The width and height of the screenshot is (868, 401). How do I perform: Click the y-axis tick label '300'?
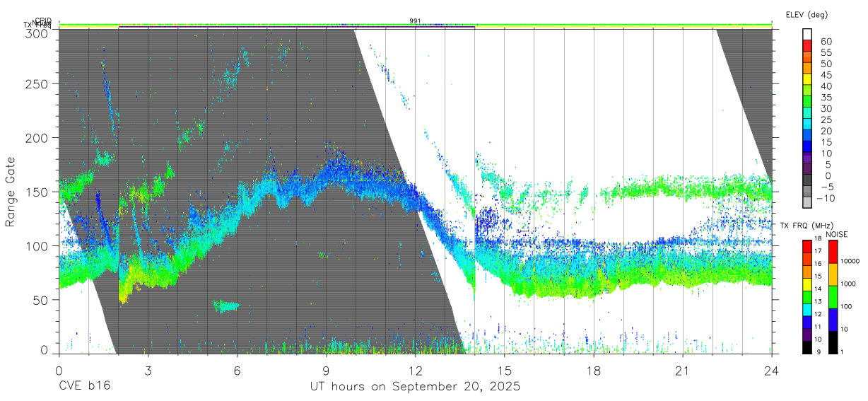click(37, 33)
